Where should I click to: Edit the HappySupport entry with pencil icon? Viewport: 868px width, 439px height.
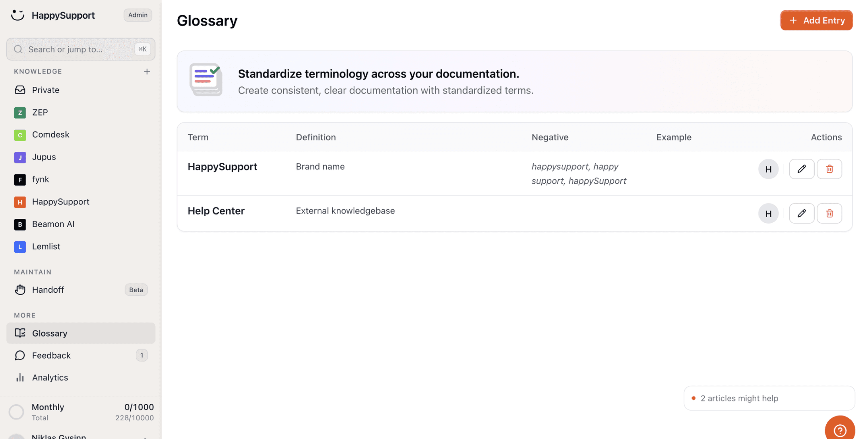tap(802, 169)
